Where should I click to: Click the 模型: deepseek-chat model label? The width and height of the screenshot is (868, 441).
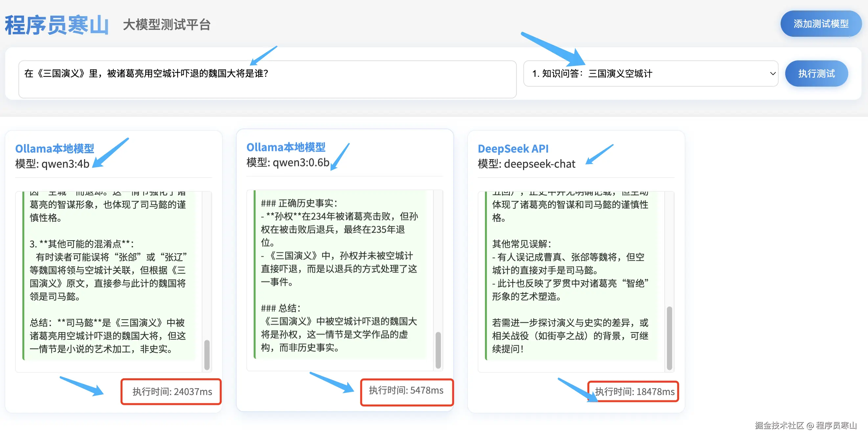(526, 164)
